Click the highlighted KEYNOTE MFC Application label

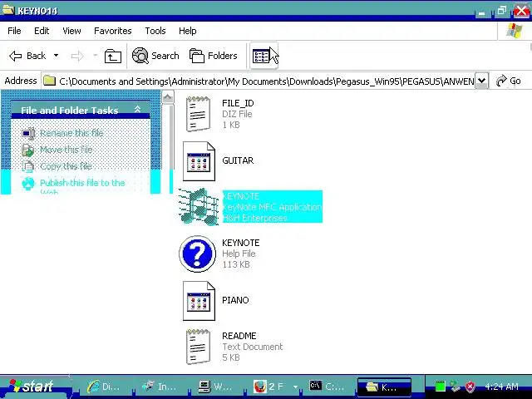pyautogui.click(x=272, y=207)
